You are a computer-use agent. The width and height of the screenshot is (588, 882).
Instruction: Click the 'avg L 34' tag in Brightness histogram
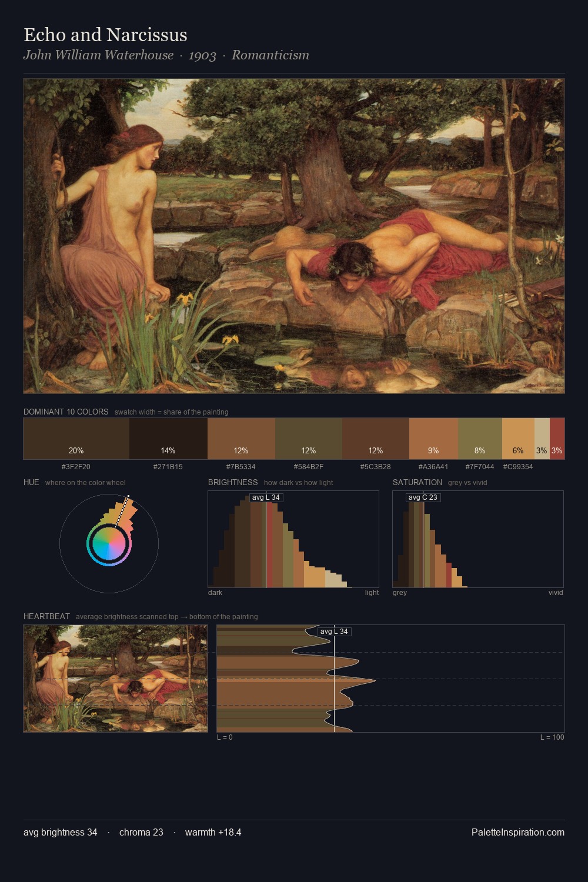(x=266, y=497)
